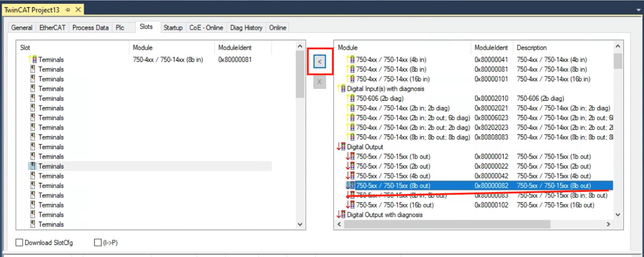Open the General tab
This screenshot has height=257, width=644.
(22, 28)
